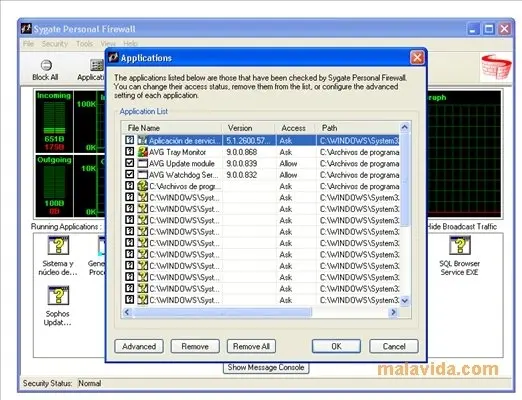522x400 pixels.
Task: Click the vertical scrollbar thumb
Action: click(405, 179)
